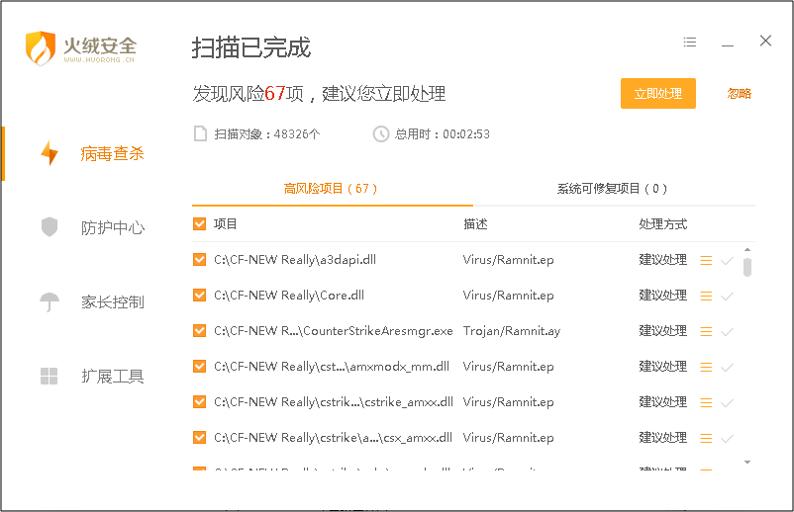Click Trojan/Ramnit.ay description
Image resolution: width=794 pixels, height=512 pixels.
tap(511, 331)
